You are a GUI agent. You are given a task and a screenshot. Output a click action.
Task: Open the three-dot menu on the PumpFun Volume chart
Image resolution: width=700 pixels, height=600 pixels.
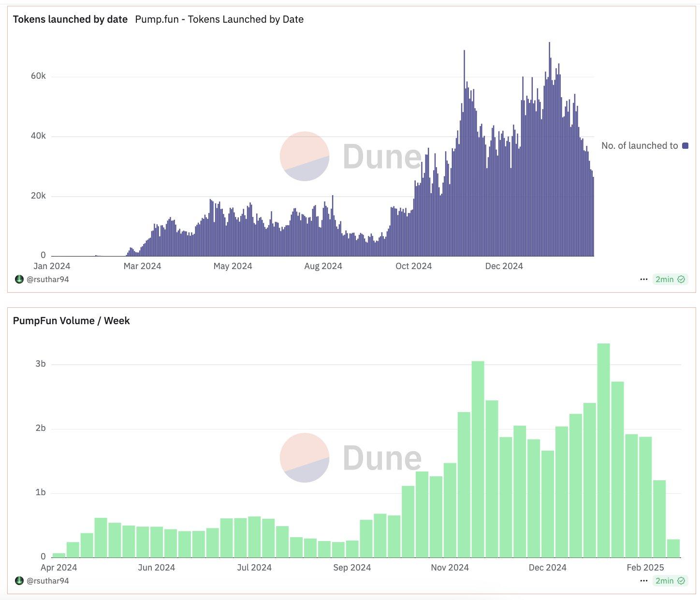click(x=643, y=581)
